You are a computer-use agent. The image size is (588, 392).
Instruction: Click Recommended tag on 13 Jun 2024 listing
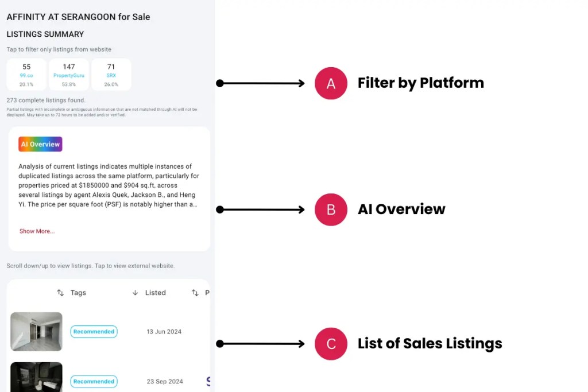[x=94, y=331]
